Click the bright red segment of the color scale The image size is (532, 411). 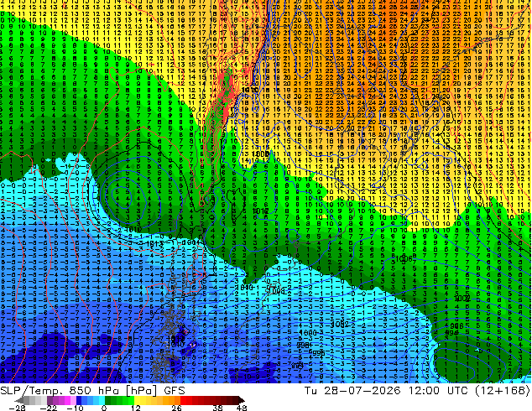point(183,400)
